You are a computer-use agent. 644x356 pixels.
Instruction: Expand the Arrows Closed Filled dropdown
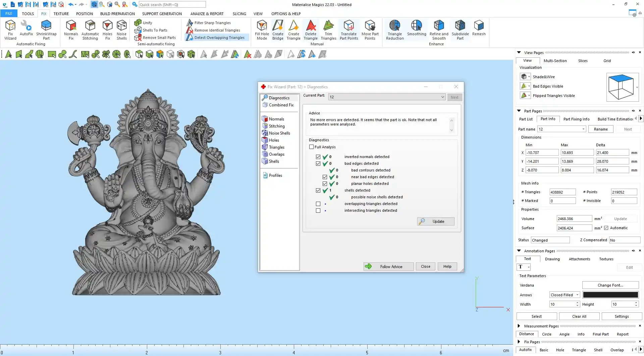tap(577, 295)
